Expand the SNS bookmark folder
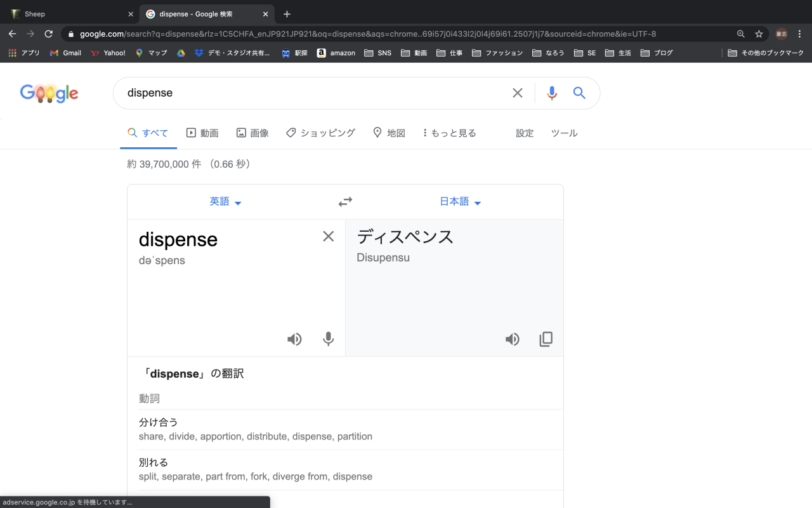 [x=377, y=53]
